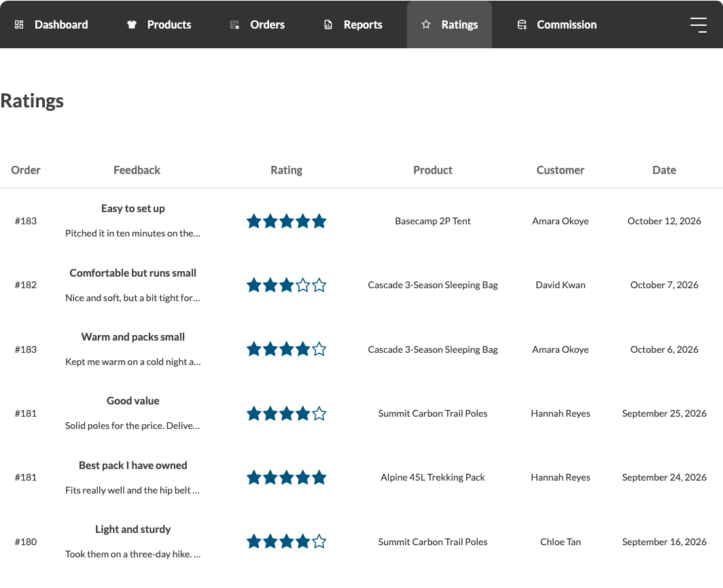Click the Ratings page heading
The width and height of the screenshot is (723, 588).
32,101
